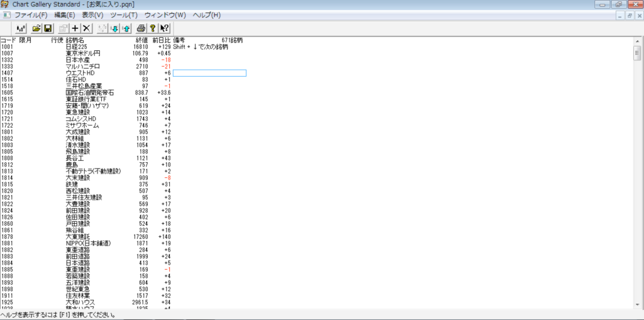This screenshot has height=320, width=644.
Task: Click the 終値 column header
Action: [x=142, y=40]
